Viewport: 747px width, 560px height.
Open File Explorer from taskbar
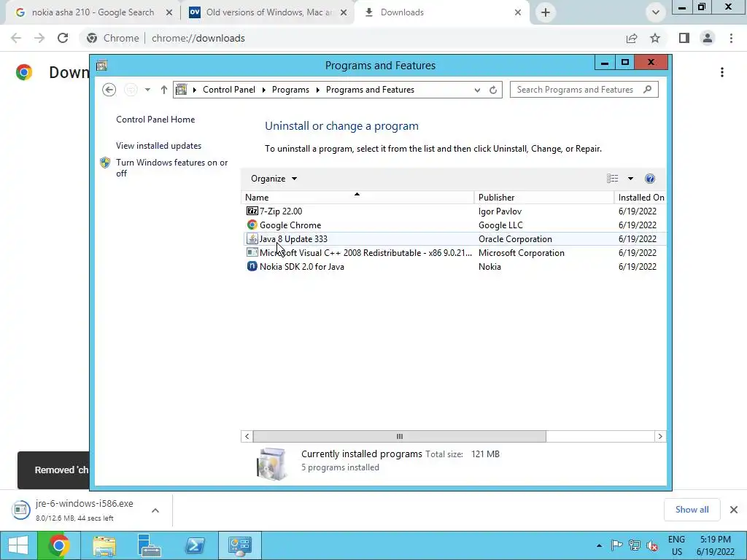tap(104, 545)
